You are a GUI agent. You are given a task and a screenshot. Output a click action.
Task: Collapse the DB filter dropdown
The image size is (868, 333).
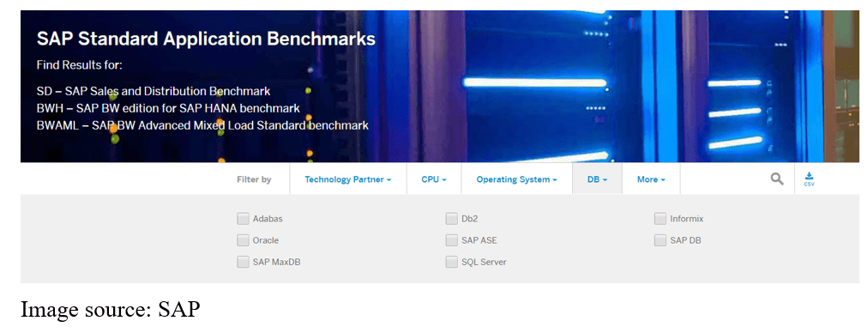point(597,179)
